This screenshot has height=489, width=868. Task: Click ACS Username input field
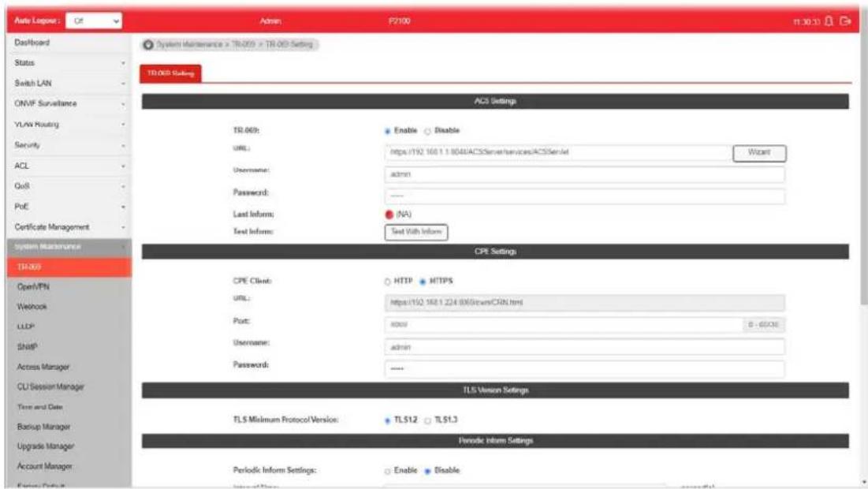584,174
